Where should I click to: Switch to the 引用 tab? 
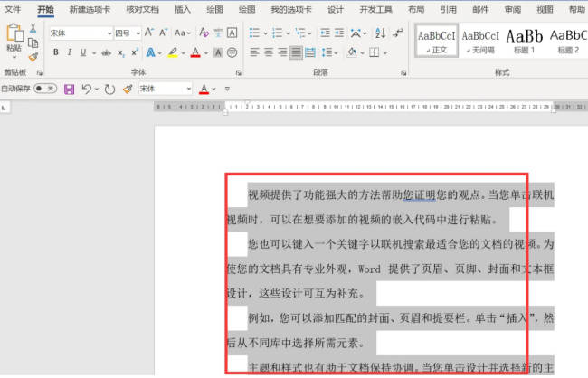coord(448,9)
